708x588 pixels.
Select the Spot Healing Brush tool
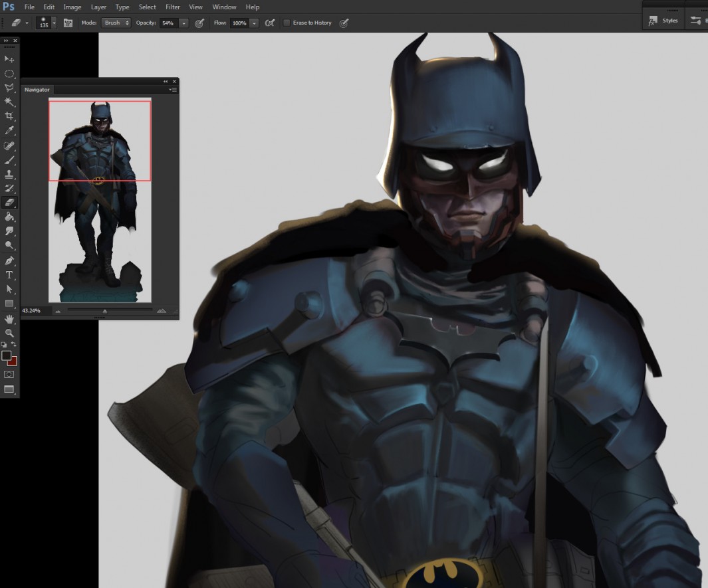click(x=9, y=146)
